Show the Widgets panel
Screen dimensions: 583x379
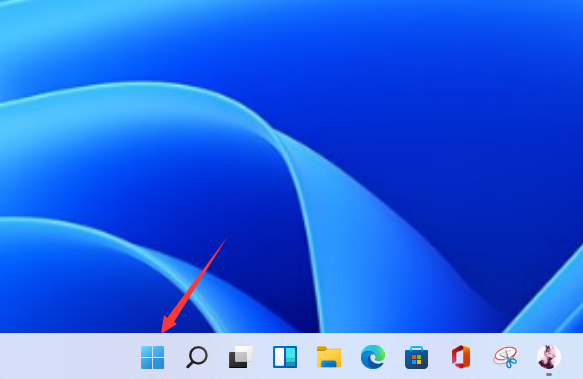coord(285,357)
